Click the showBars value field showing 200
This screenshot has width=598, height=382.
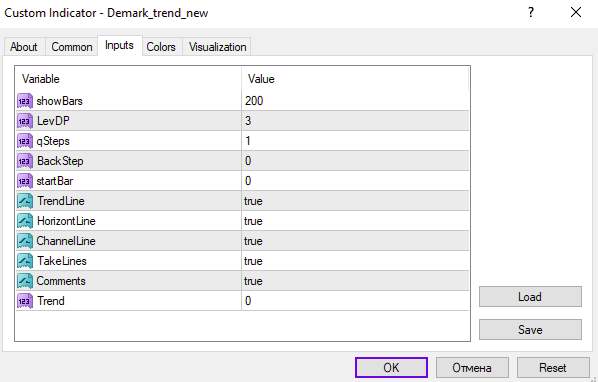(355, 101)
